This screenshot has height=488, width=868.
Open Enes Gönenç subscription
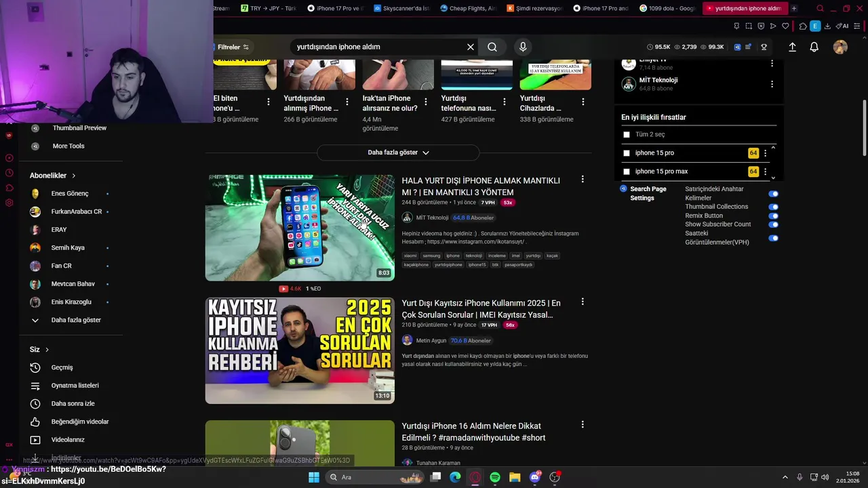(x=70, y=194)
